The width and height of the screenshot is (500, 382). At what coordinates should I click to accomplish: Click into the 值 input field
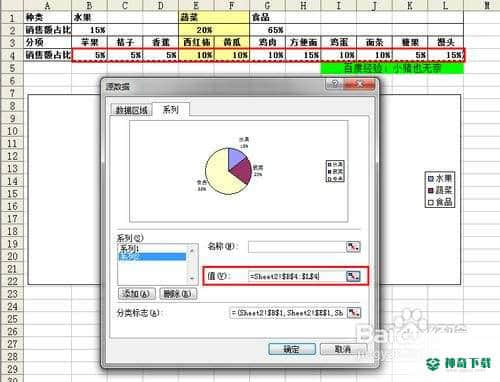297,276
